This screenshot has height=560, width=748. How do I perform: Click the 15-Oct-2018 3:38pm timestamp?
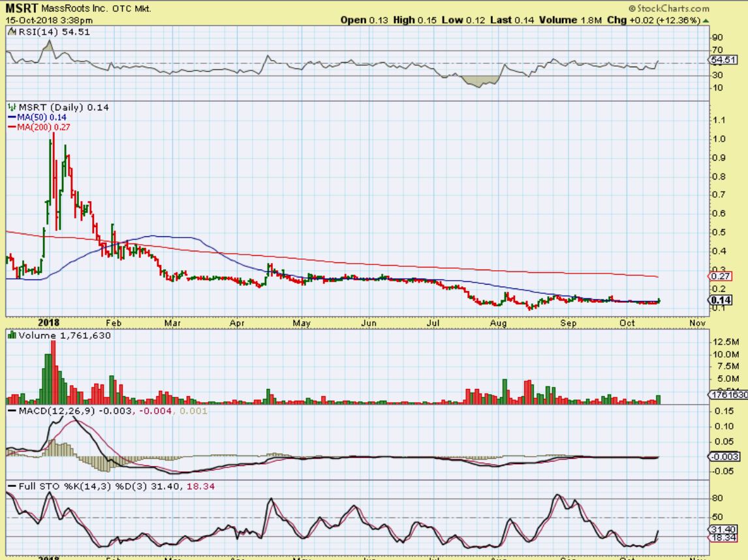49,20
